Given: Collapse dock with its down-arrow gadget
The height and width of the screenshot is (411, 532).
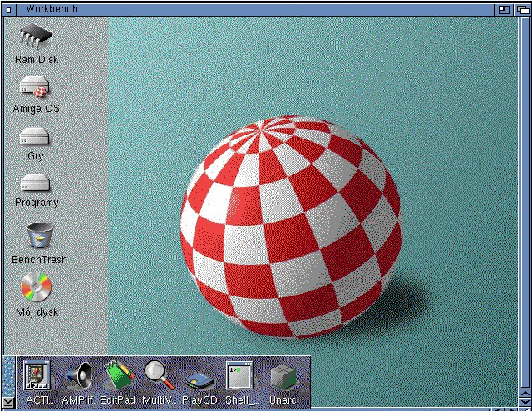Looking at the screenshot, I should (7, 403).
